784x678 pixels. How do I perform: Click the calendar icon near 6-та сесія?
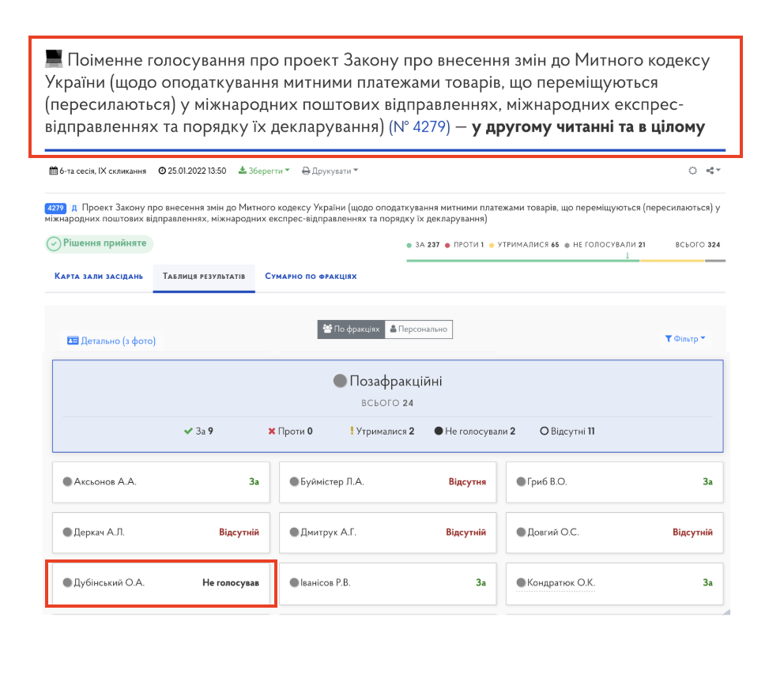54,171
